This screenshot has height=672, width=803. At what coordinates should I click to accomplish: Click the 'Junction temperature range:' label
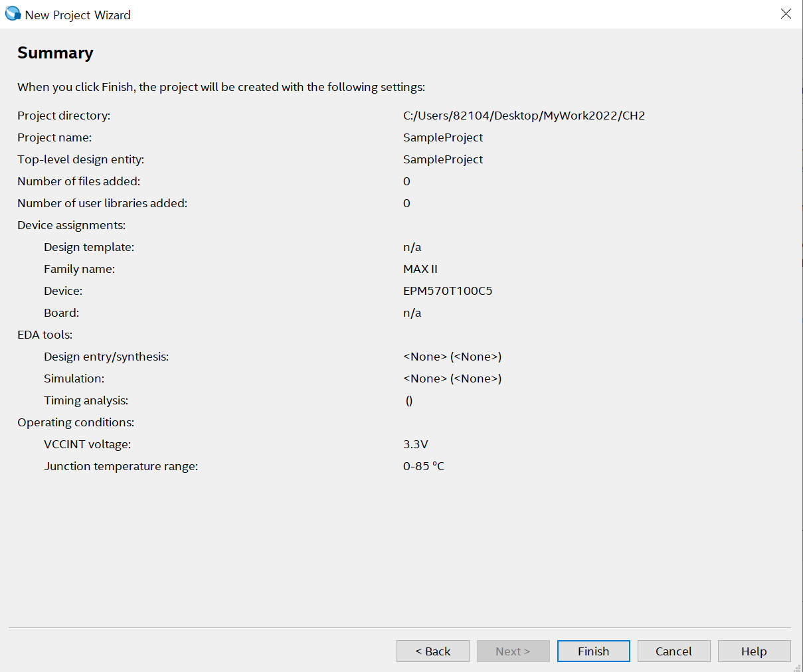121,466
